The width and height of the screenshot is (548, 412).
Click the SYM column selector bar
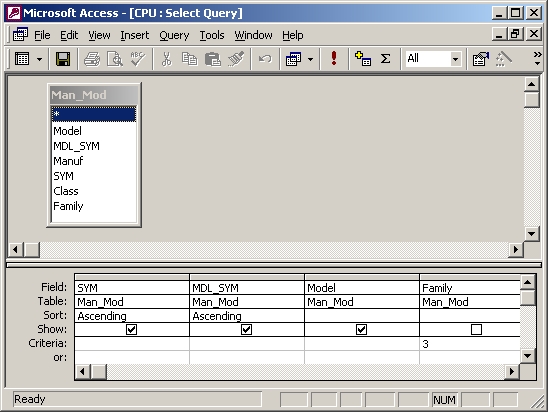click(132, 277)
